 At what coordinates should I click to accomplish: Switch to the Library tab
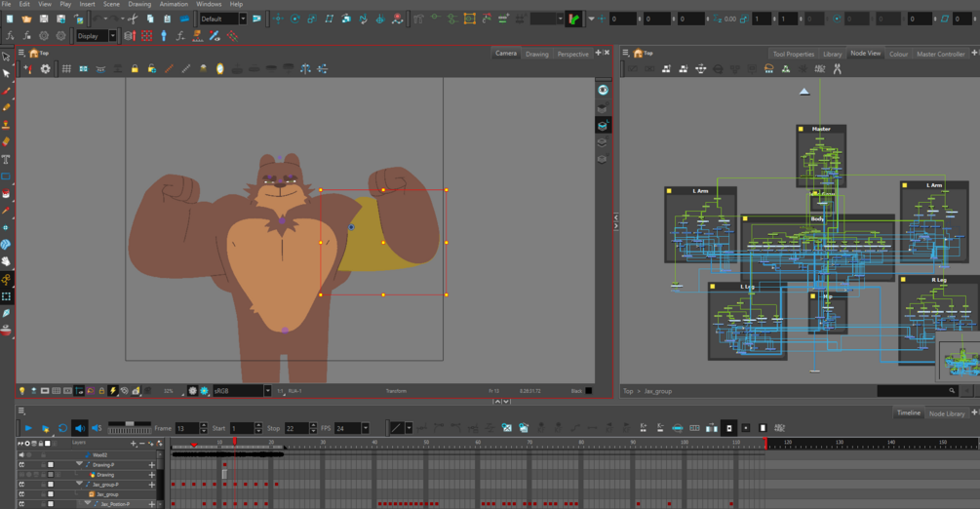(x=833, y=54)
